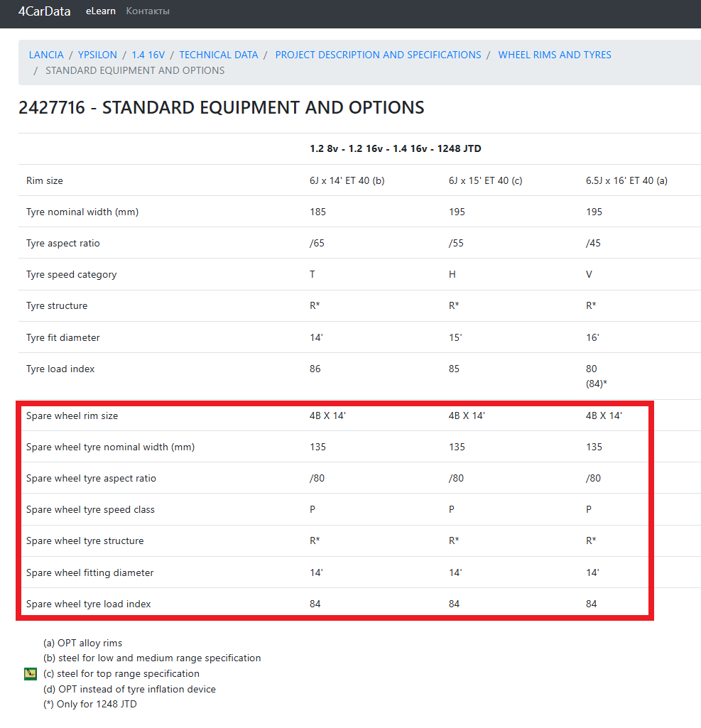Click the Spare wheel fitting diameter label
The height and width of the screenshot is (728, 701).
[90, 572]
